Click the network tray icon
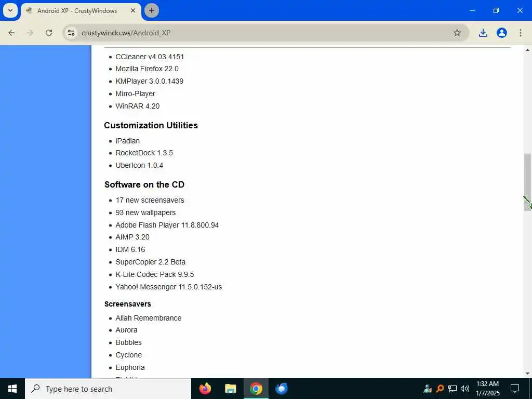 click(453, 389)
